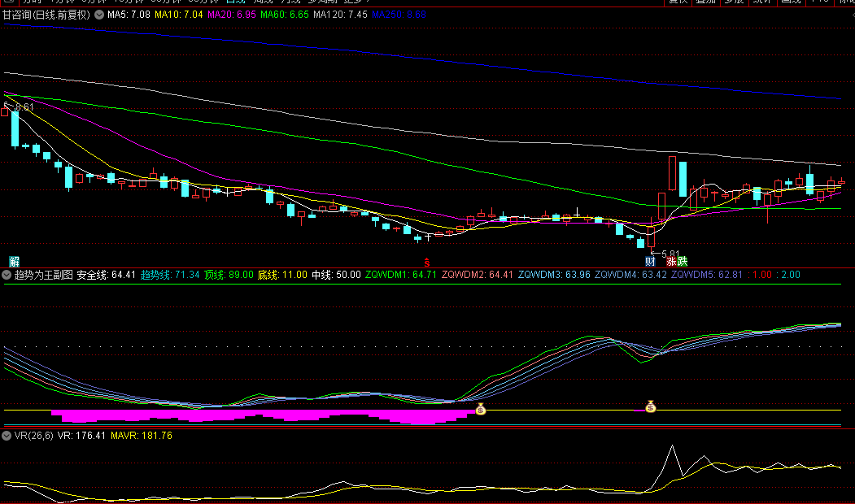Click the 解 icon below the chart
Image resolution: width=855 pixels, height=504 pixels.
(x=14, y=262)
